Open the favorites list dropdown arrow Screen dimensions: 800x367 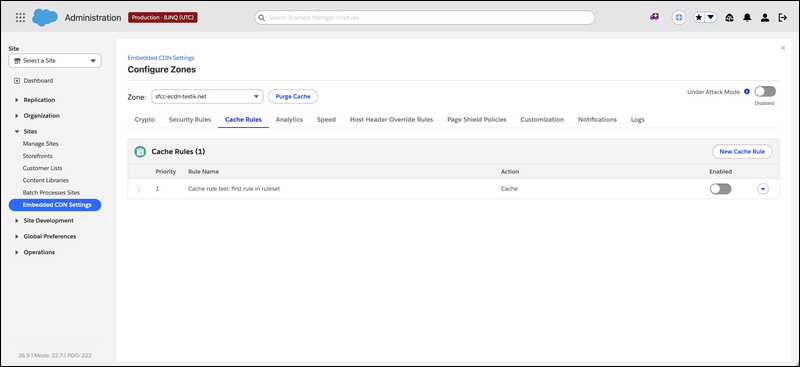(711, 17)
